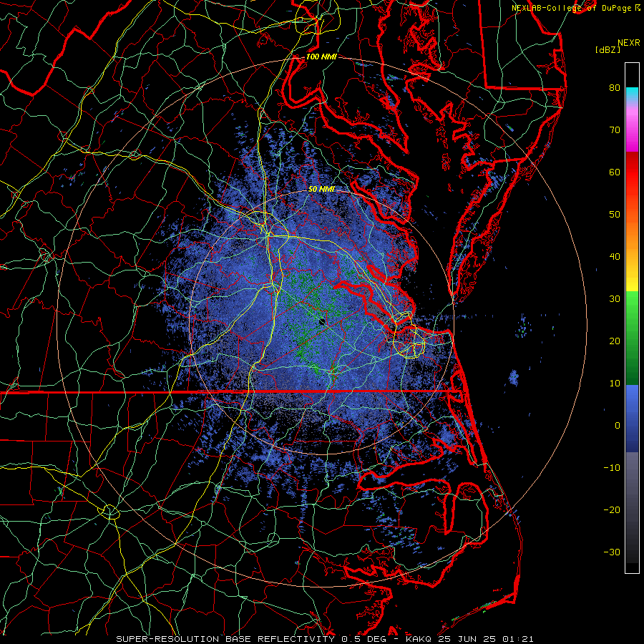Select the 60 value on dBZ scale
644x644 pixels.
coord(615,172)
